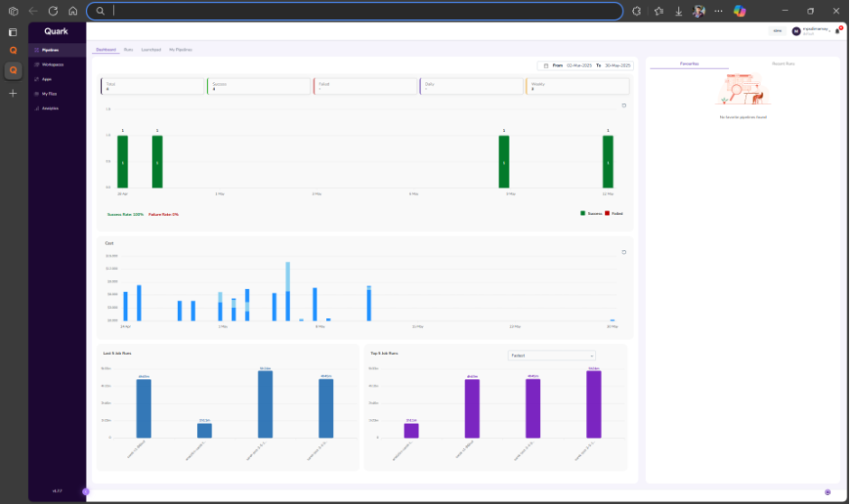This screenshot has height=504, width=850.
Task: Click the calendar icon in date range
Action: pos(546,66)
